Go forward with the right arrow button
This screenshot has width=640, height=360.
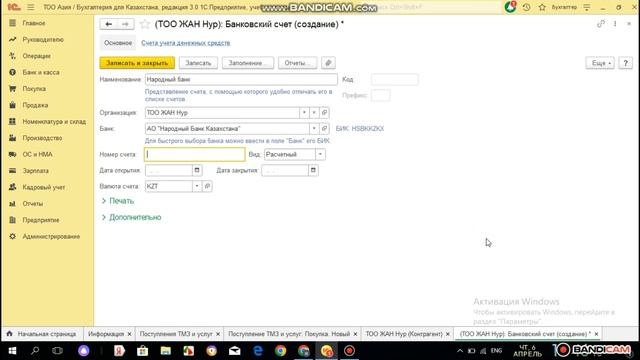pos(125,24)
